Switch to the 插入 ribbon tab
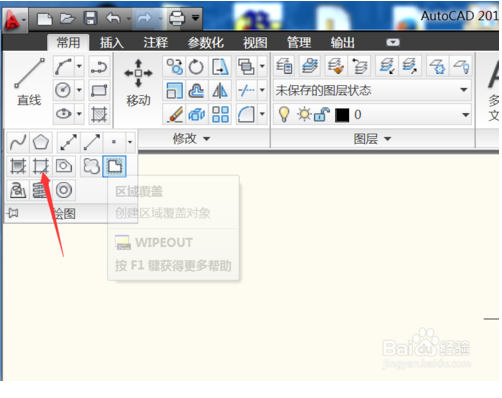502x398 pixels. (x=112, y=43)
